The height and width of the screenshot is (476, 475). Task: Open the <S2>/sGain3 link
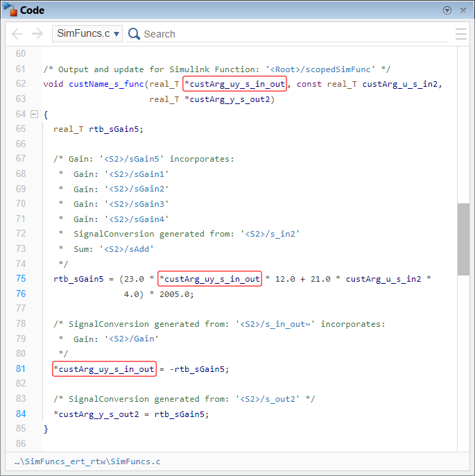click(137, 204)
